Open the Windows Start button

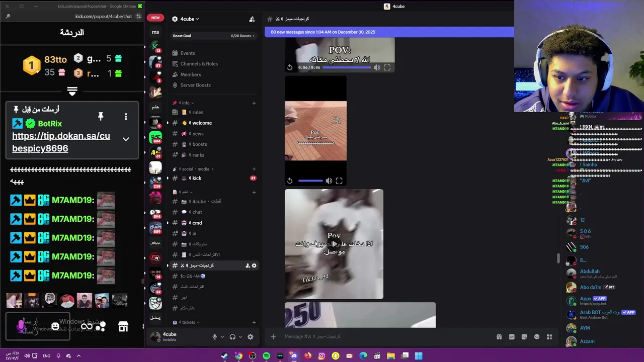pyautogui.click(x=419, y=356)
